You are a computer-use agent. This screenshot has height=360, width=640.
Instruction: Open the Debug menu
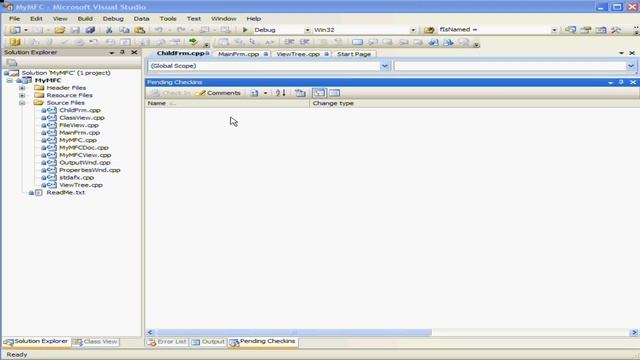pos(113,19)
